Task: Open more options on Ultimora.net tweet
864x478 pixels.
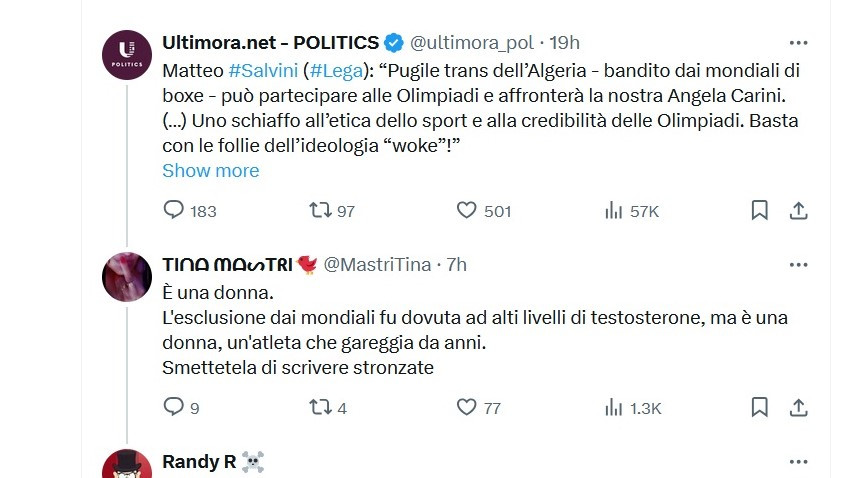Action: click(798, 43)
